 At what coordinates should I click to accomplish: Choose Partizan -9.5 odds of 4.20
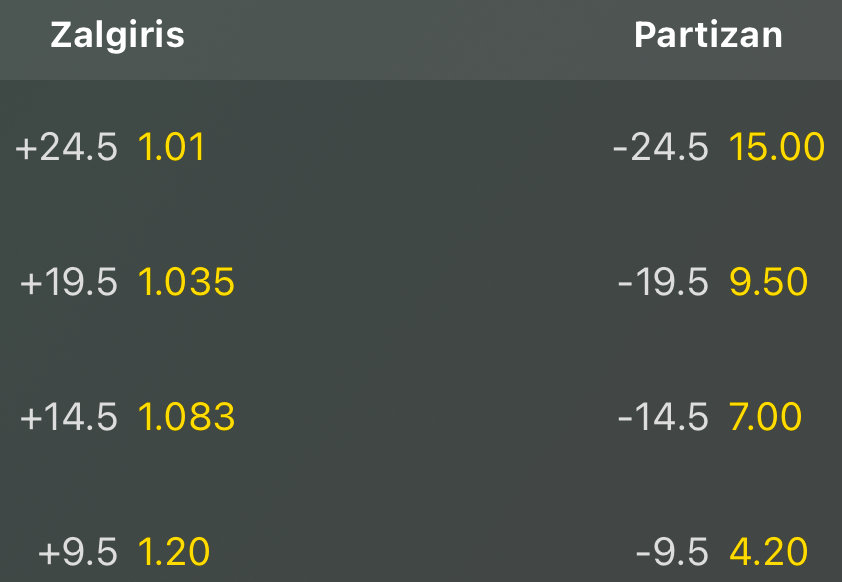click(x=768, y=551)
